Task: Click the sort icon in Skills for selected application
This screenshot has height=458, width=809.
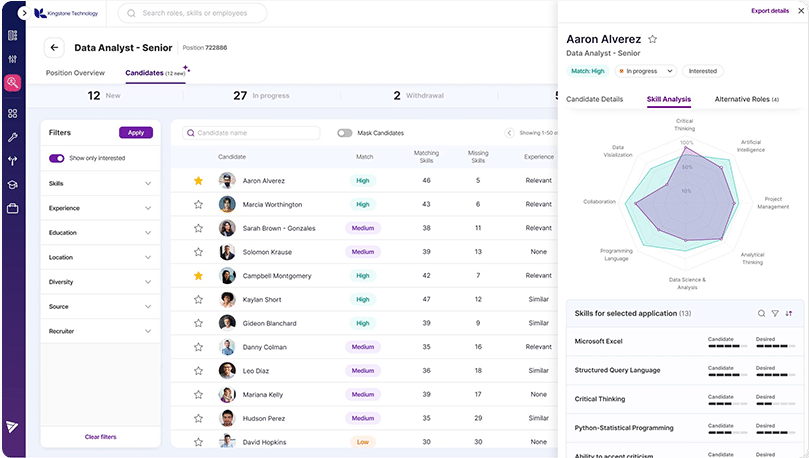Action: click(x=789, y=313)
